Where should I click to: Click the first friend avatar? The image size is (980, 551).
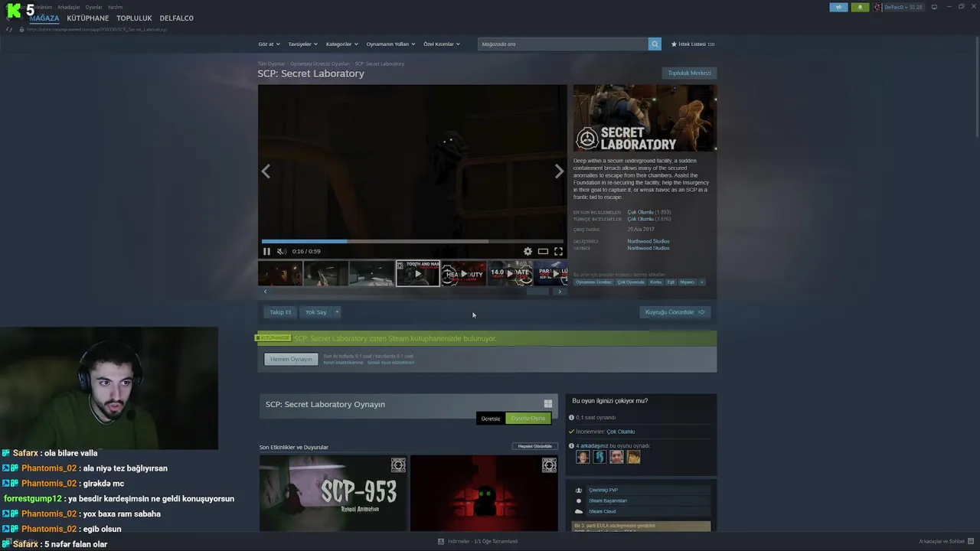(583, 457)
